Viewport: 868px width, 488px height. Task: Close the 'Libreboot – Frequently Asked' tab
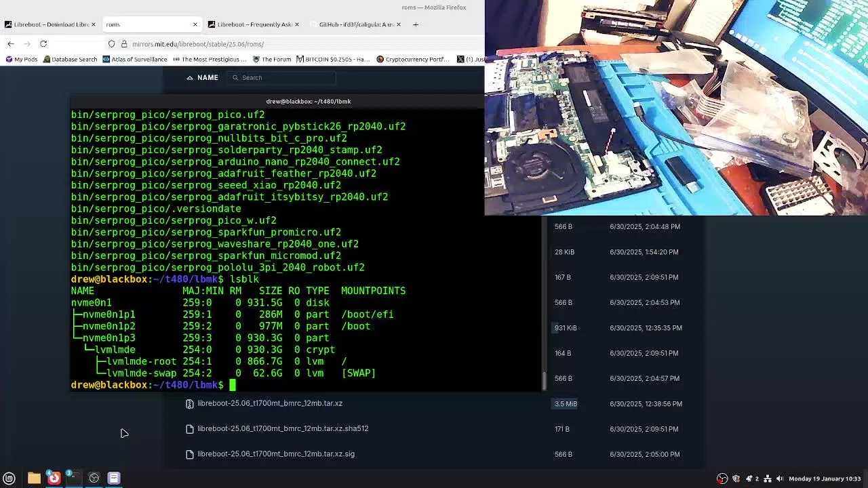[x=296, y=24]
